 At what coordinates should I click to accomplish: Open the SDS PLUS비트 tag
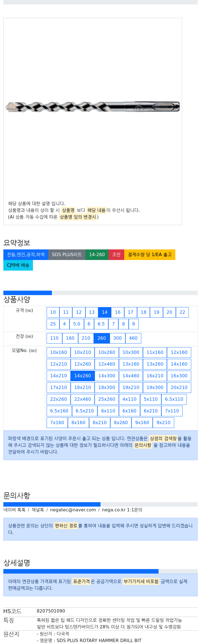coord(67,255)
